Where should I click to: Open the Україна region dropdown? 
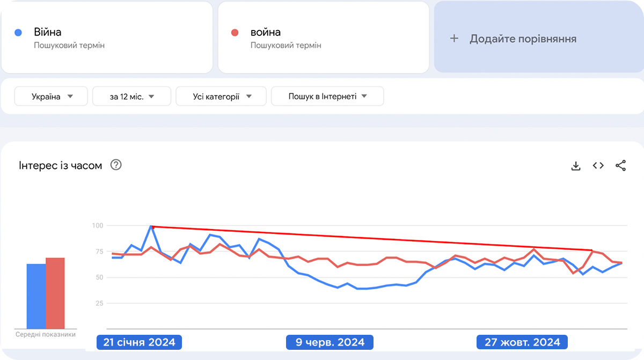point(52,97)
